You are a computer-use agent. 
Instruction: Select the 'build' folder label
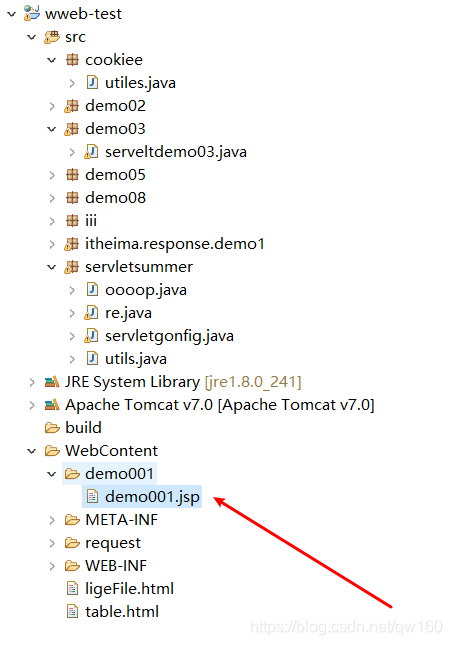click(x=83, y=428)
